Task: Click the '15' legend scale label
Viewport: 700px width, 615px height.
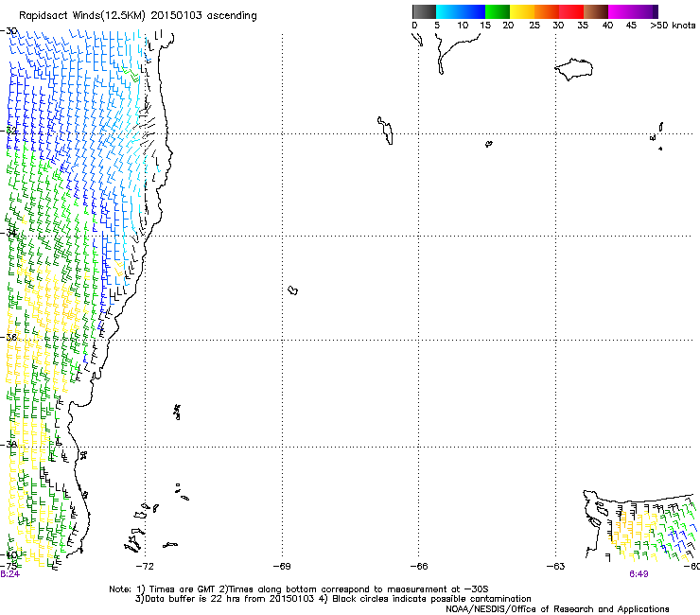Action: pyautogui.click(x=485, y=26)
